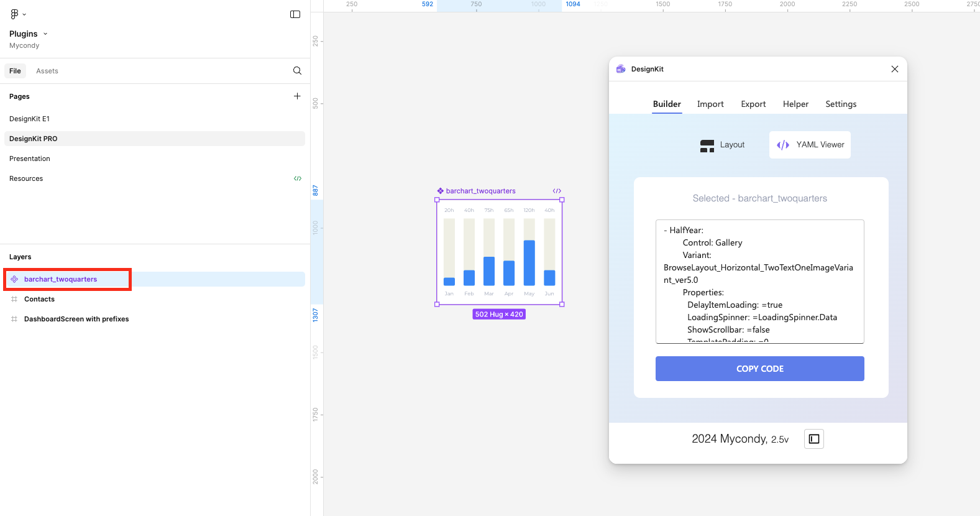Select the YAML Viewer mode button
The height and width of the screenshot is (516, 980).
click(x=810, y=145)
